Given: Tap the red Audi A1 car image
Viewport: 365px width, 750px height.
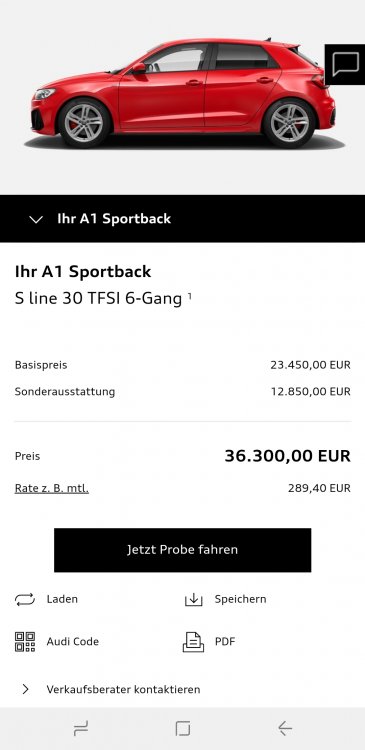Looking at the screenshot, I should pos(183,93).
